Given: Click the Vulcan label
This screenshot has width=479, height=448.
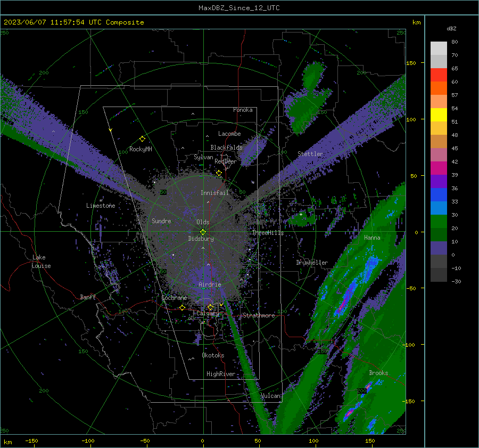Looking at the screenshot, I should click(x=271, y=396).
